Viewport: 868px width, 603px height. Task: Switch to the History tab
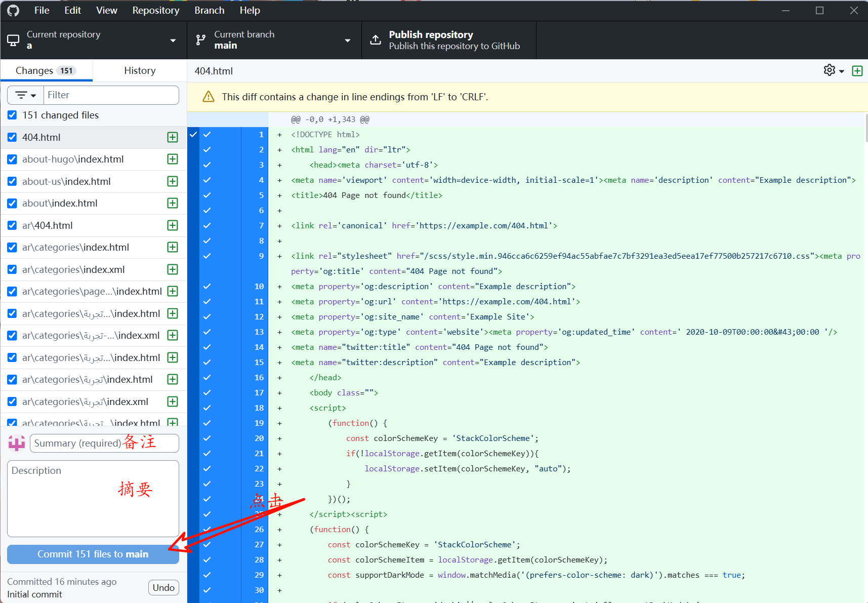coord(140,70)
